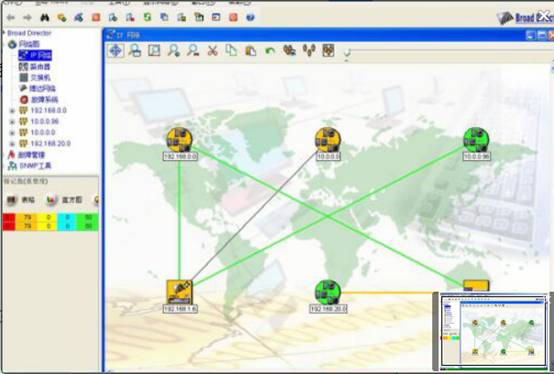Click the binoculars search icon in the top toolbar
Viewport: 554px width, 374px height.
point(45,17)
